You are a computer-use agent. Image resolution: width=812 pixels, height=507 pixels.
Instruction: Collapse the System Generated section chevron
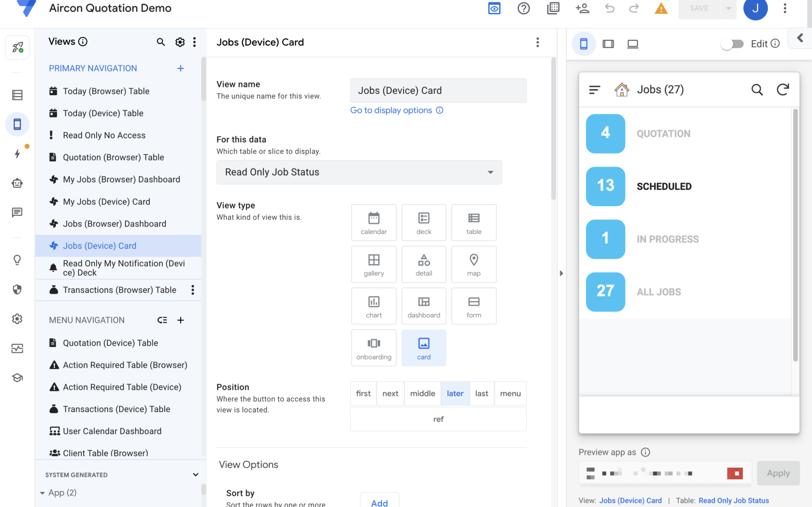pos(196,475)
